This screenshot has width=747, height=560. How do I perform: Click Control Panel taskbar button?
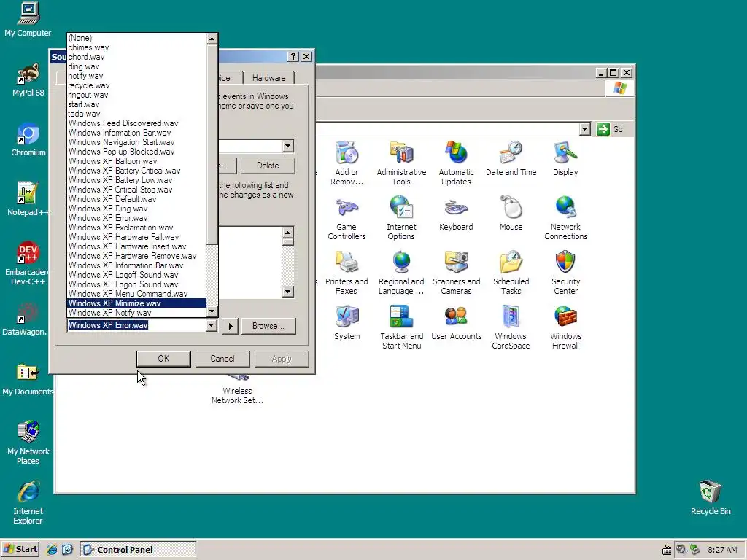(x=138, y=549)
